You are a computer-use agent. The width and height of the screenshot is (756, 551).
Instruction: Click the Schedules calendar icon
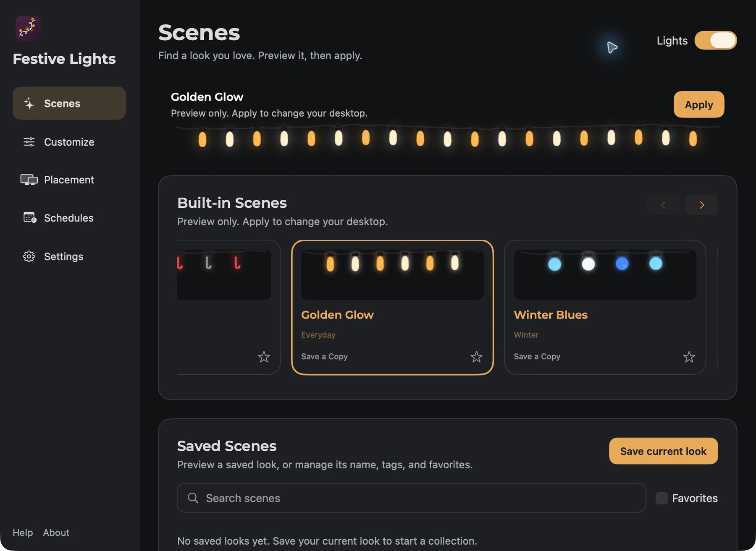click(x=29, y=218)
